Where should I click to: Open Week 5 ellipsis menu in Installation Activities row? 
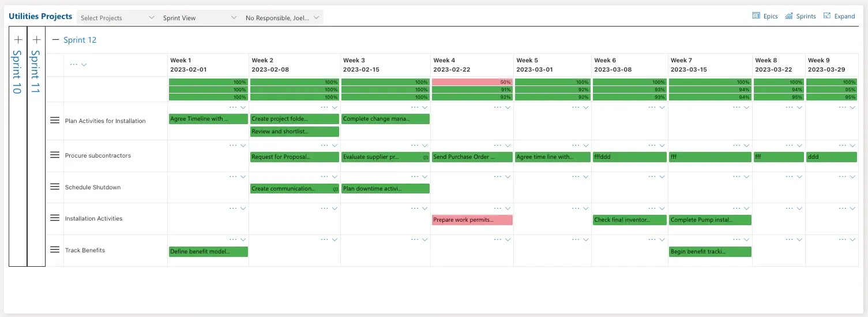pyautogui.click(x=576, y=208)
